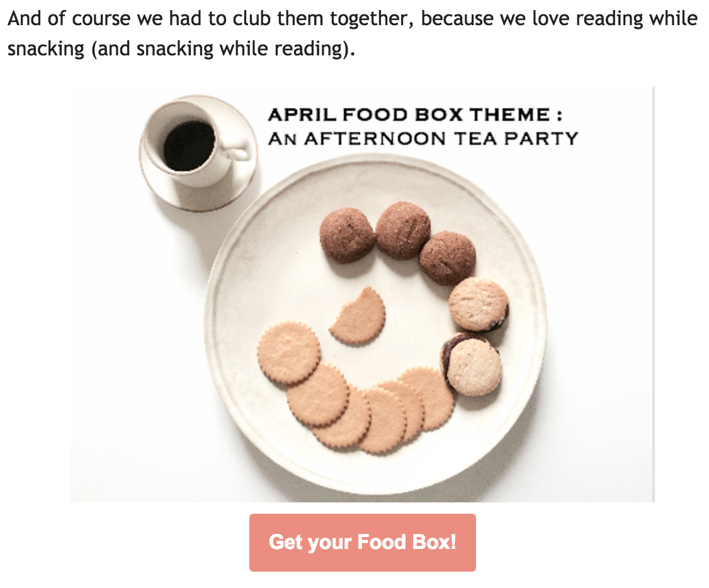Click the top-left scalloped round biscuit
Image resolution: width=709 pixels, height=588 pixels.
click(x=289, y=352)
